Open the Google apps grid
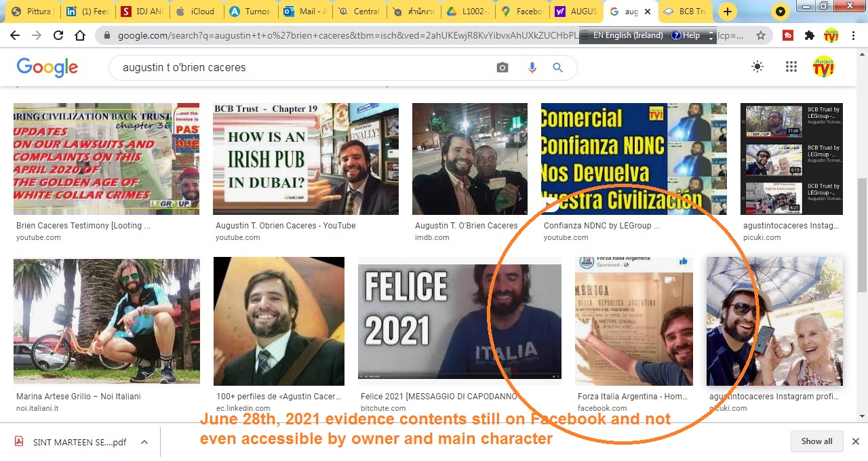Image resolution: width=868 pixels, height=461 pixels. point(791,66)
